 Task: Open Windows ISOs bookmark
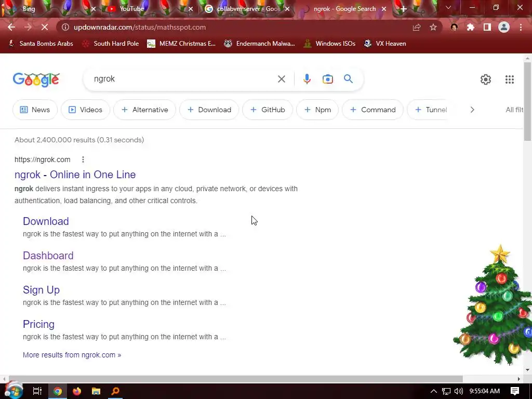click(329, 44)
